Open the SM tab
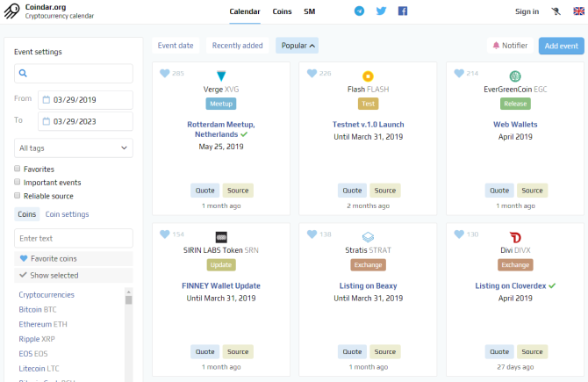This screenshot has height=382, width=588. pos(310,11)
